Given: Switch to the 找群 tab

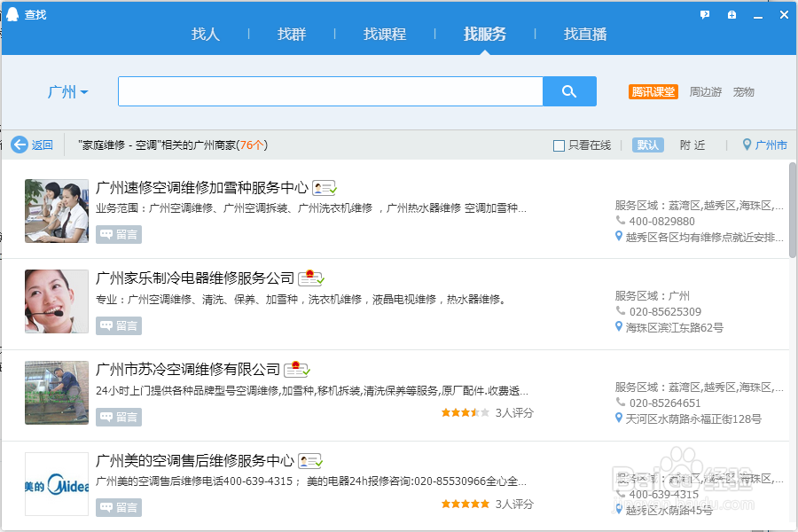Looking at the screenshot, I should tap(292, 34).
